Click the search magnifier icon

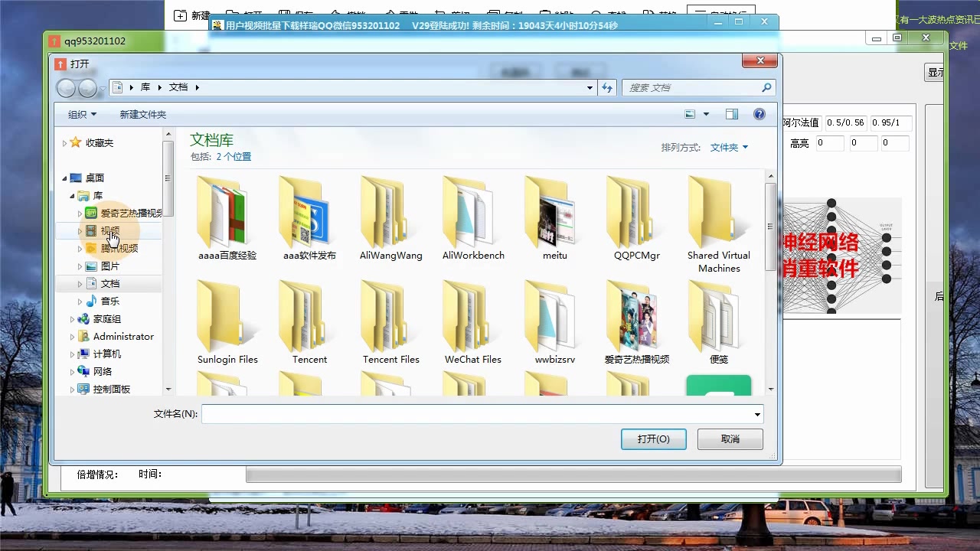click(766, 87)
